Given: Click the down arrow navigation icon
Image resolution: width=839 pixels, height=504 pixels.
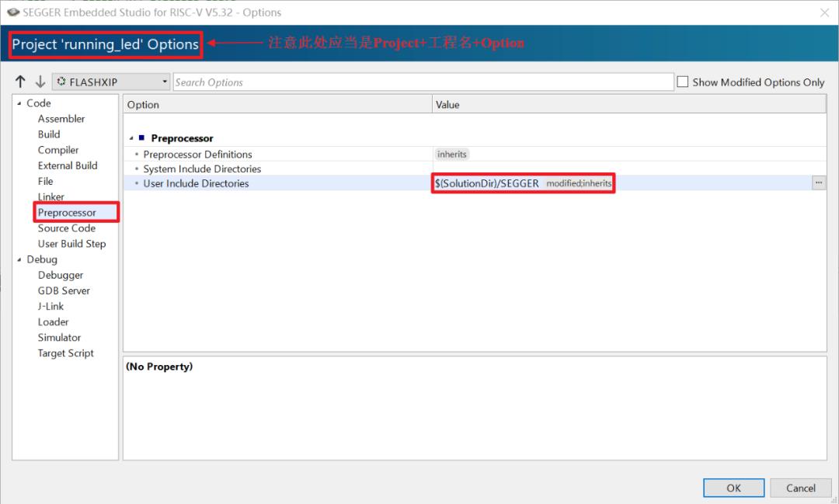Looking at the screenshot, I should point(40,82).
